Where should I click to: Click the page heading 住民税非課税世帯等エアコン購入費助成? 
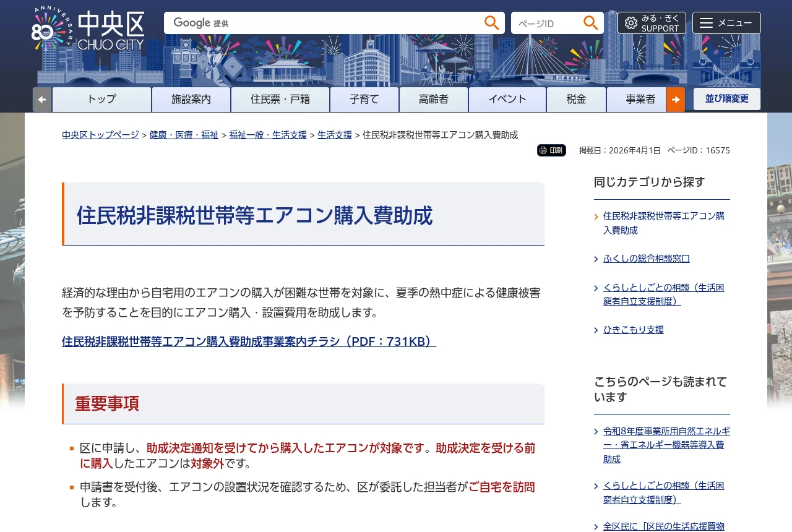(x=254, y=215)
